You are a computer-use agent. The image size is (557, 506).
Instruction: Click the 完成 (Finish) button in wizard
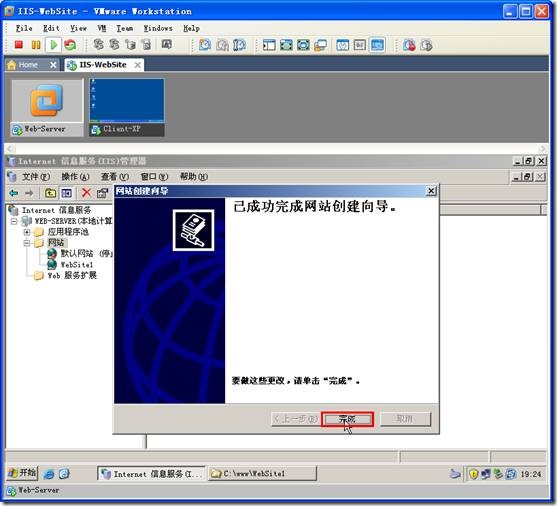point(347,419)
